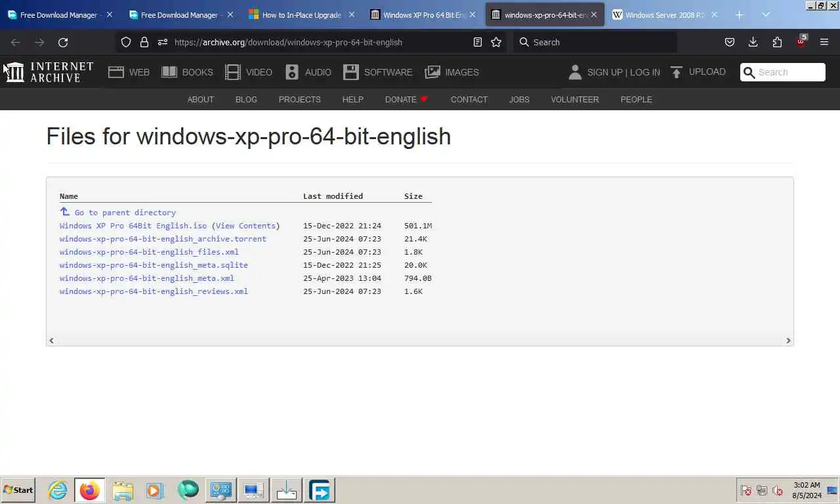Close the Windows Server 2008 R2 tab
This screenshot has height=504, width=840.
(x=714, y=14)
